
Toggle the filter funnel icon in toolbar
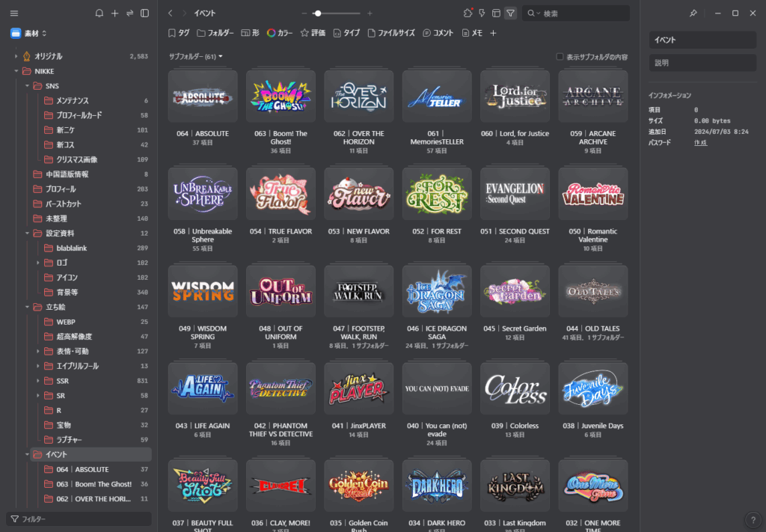tap(510, 13)
